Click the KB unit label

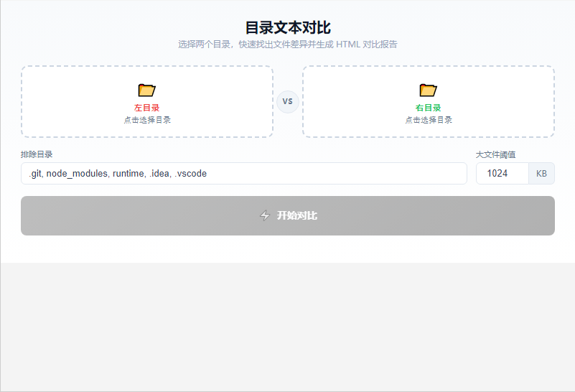coord(541,174)
